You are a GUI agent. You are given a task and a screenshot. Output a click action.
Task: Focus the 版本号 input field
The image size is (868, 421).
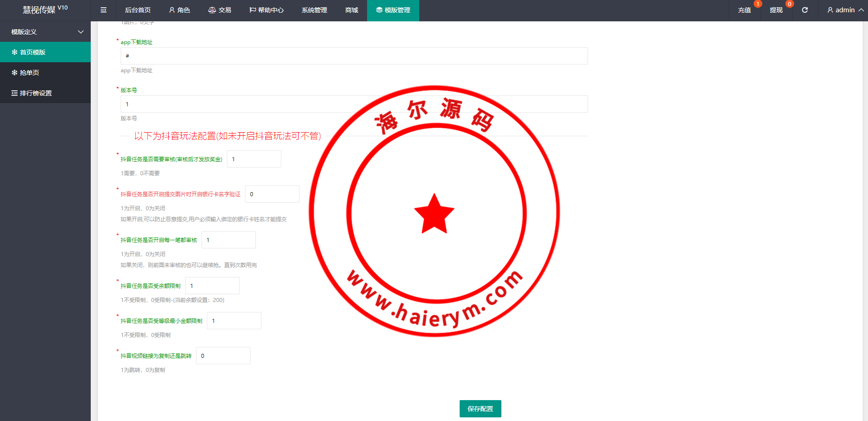click(354, 104)
